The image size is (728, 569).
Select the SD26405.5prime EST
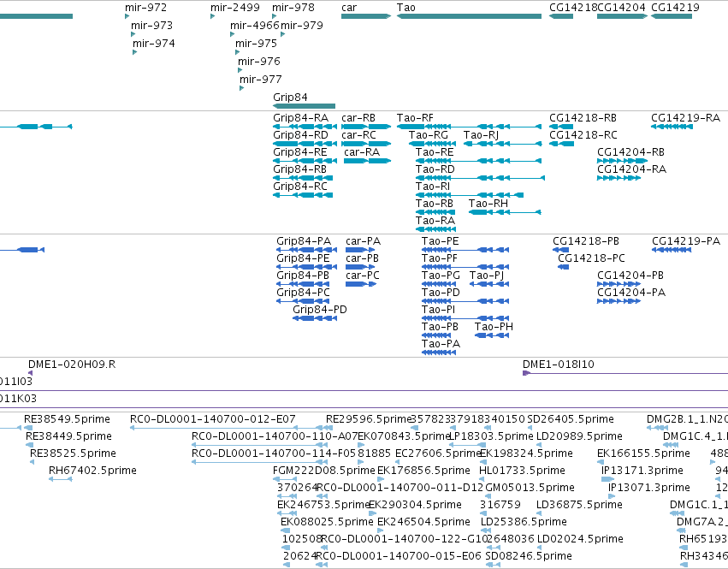click(530, 428)
